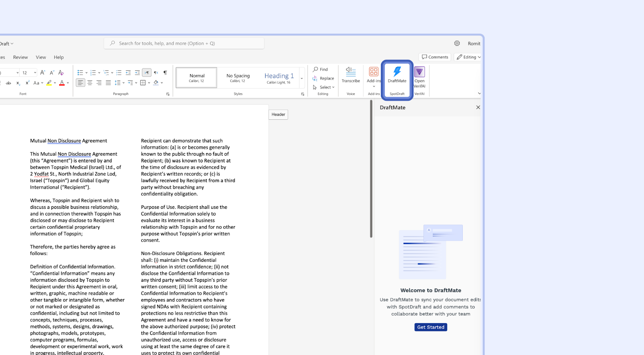
Task: Start the Transcribe voice tool
Action: tap(351, 75)
